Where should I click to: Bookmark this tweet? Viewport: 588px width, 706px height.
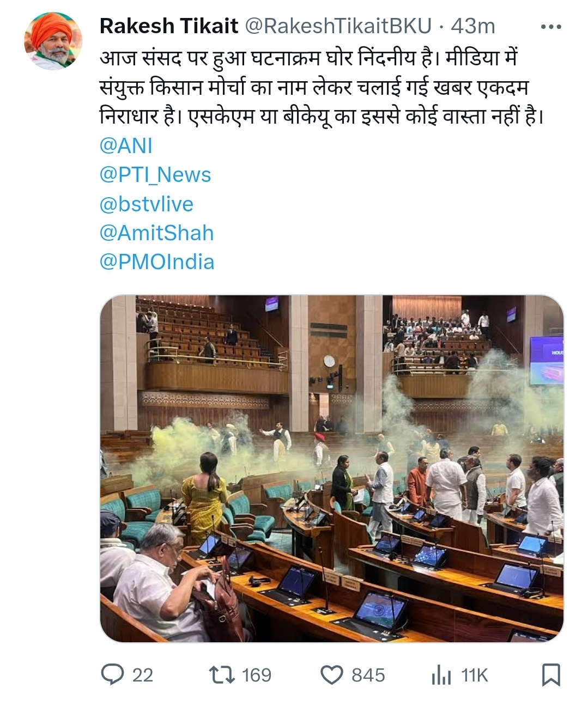point(551,674)
